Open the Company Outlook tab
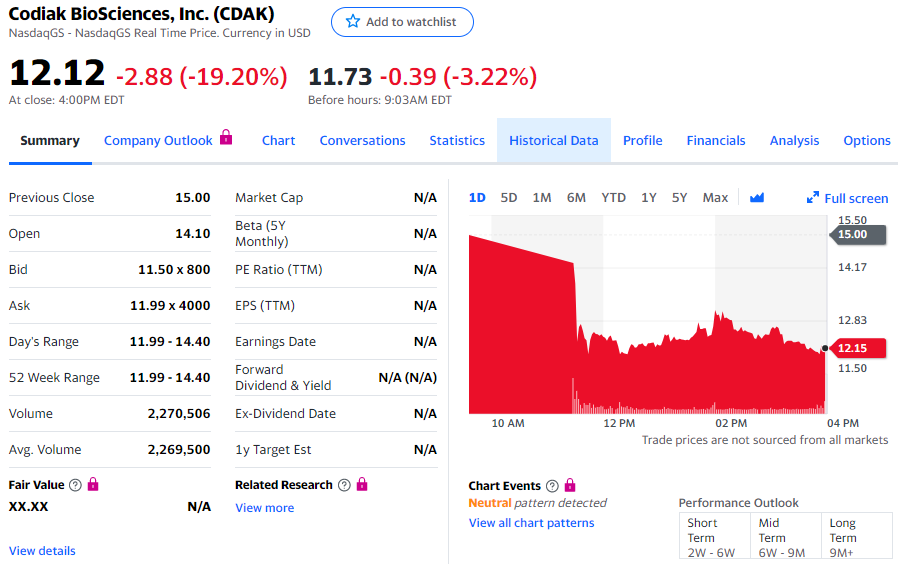898x564 pixels. coord(158,141)
